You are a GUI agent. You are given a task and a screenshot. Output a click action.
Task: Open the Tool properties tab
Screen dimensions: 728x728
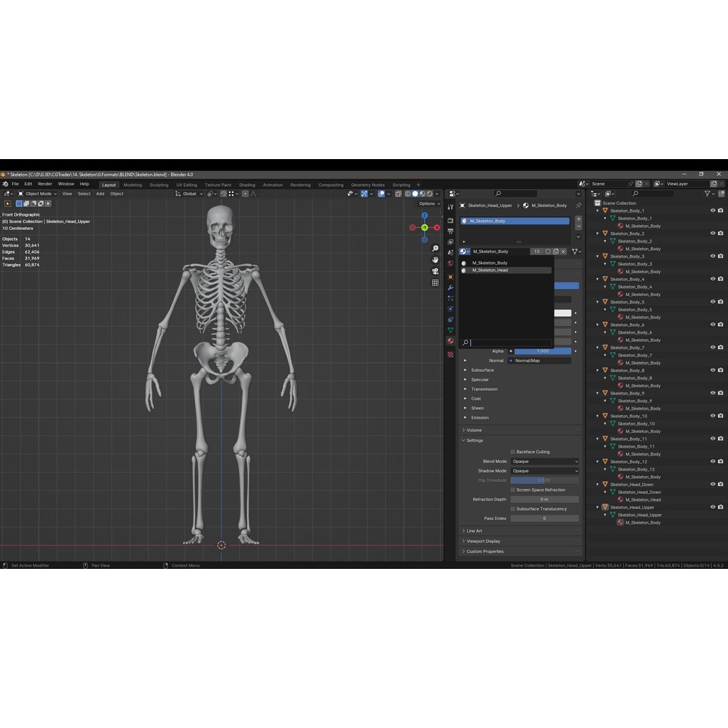450,207
